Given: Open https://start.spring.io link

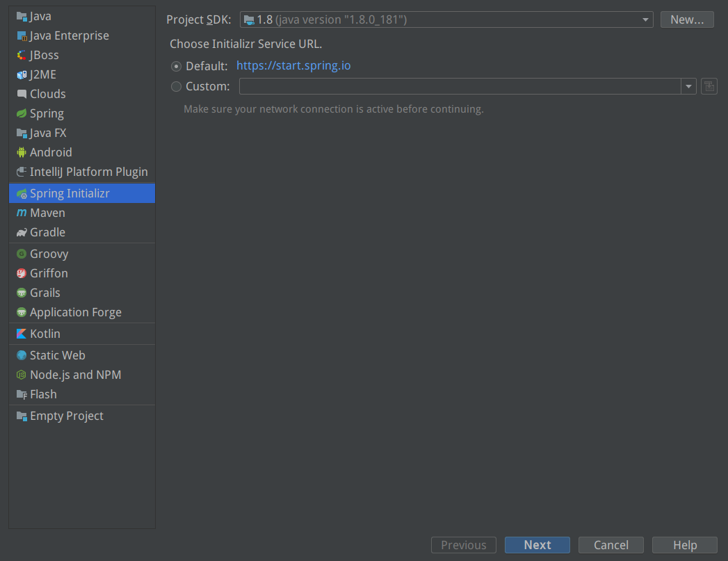Looking at the screenshot, I should coord(293,66).
